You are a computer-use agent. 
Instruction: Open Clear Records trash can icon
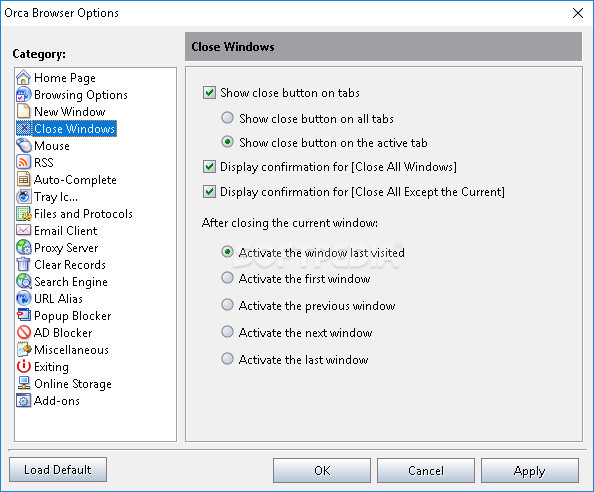[x=23, y=264]
